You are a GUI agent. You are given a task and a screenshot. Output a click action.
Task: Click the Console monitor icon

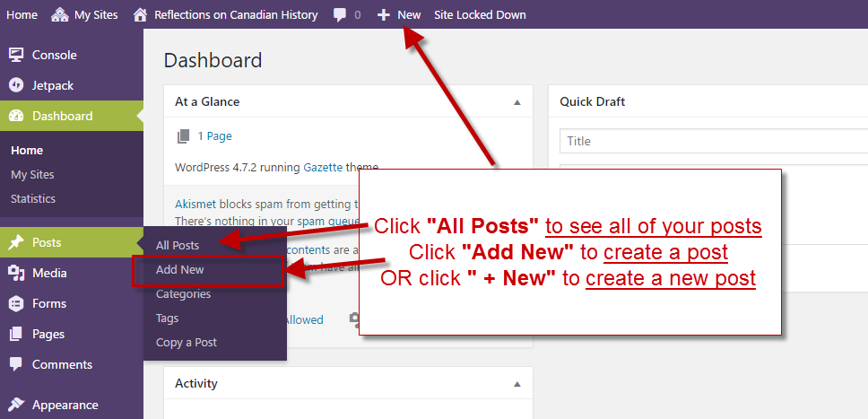coord(17,55)
